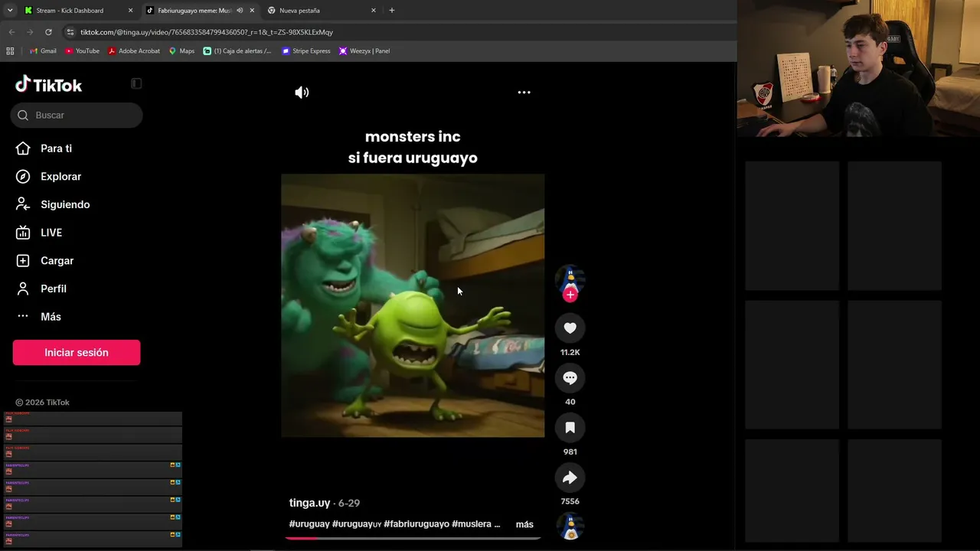View site information icon in address bar
Viewport: 980px width, 551px height.
pos(70,32)
